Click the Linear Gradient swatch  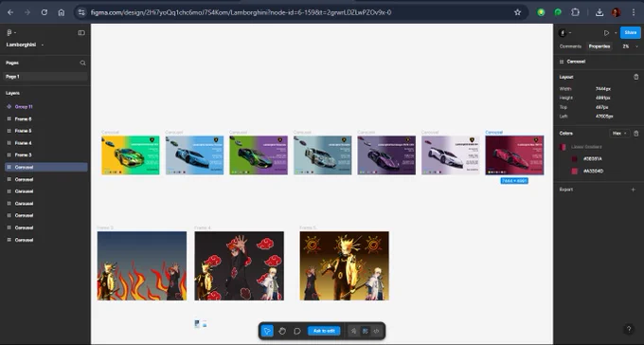click(x=563, y=147)
